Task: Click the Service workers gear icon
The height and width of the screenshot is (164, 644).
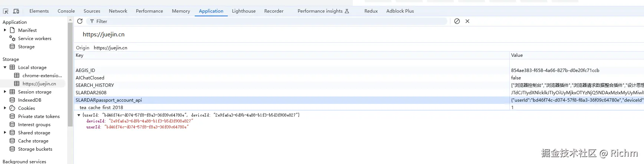Action: pyautogui.click(x=12, y=38)
